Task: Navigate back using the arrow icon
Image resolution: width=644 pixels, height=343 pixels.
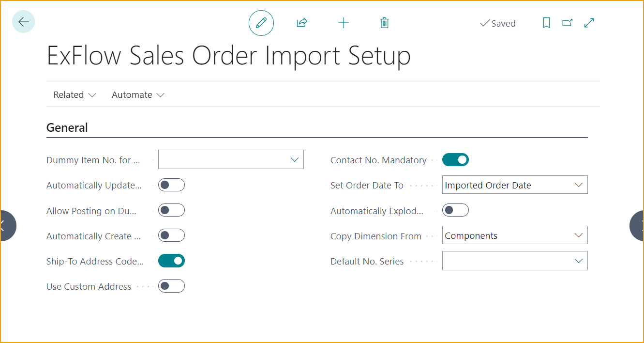Action: [x=23, y=21]
